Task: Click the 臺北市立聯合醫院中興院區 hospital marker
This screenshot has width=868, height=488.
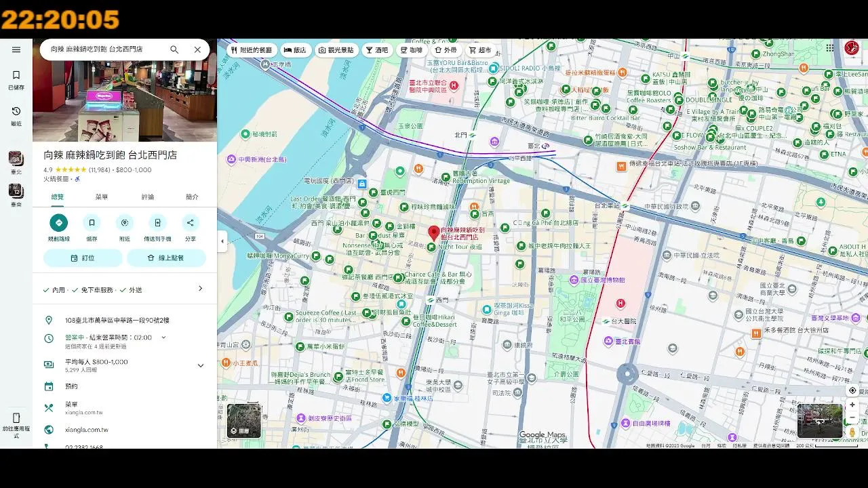Action: (x=454, y=86)
